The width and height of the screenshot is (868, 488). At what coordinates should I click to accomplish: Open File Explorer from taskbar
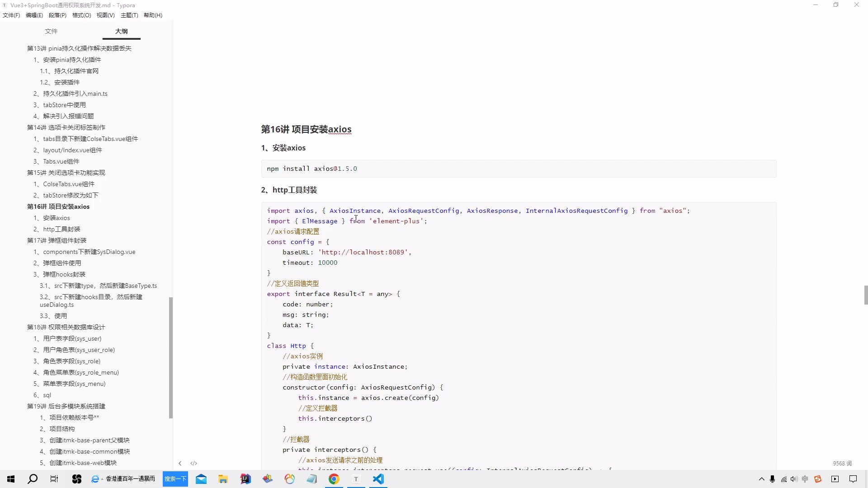pyautogui.click(x=223, y=479)
